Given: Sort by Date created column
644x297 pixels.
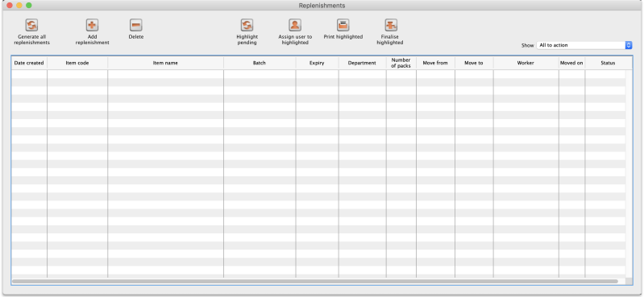Looking at the screenshot, I should click(29, 63).
